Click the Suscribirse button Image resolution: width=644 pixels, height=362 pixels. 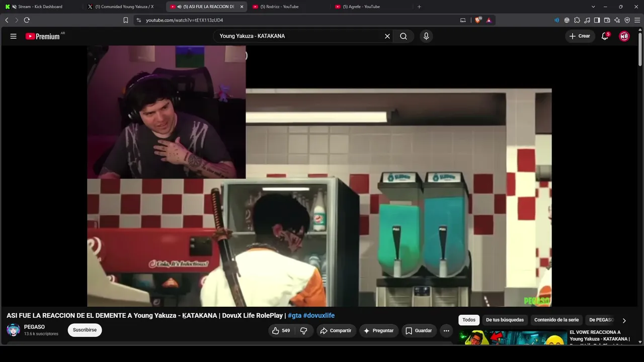tap(85, 330)
